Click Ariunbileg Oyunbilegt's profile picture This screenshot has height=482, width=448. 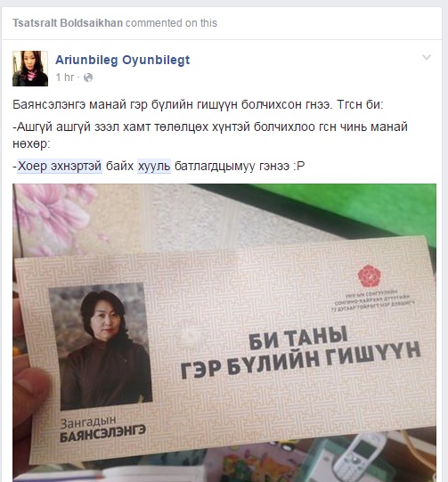[30, 69]
